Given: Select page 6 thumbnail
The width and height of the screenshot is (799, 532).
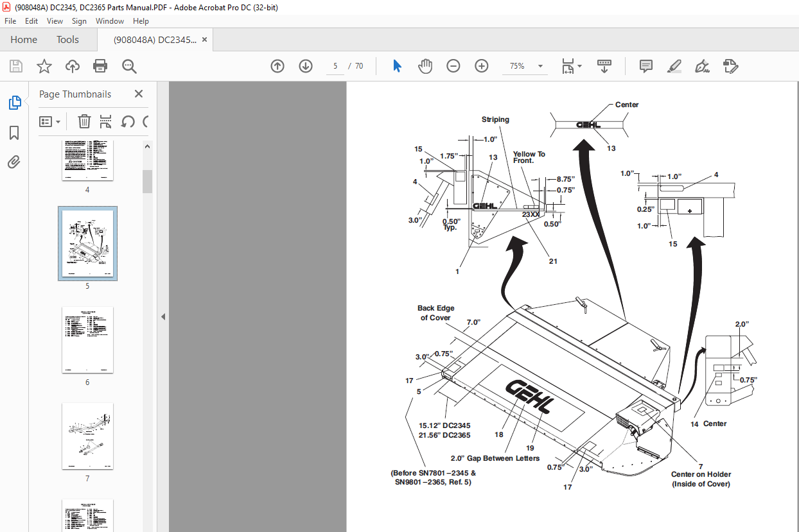Looking at the screenshot, I should pos(87,339).
